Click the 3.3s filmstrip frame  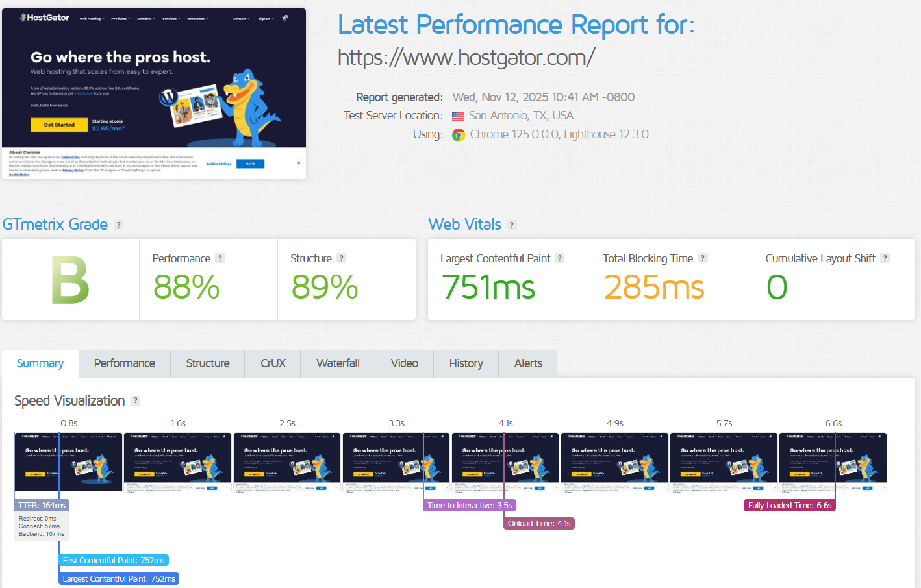click(396, 463)
